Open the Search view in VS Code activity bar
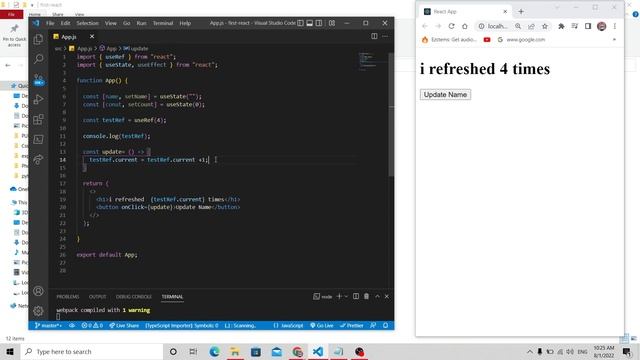Screen dimensions: 640x360 (38, 59)
